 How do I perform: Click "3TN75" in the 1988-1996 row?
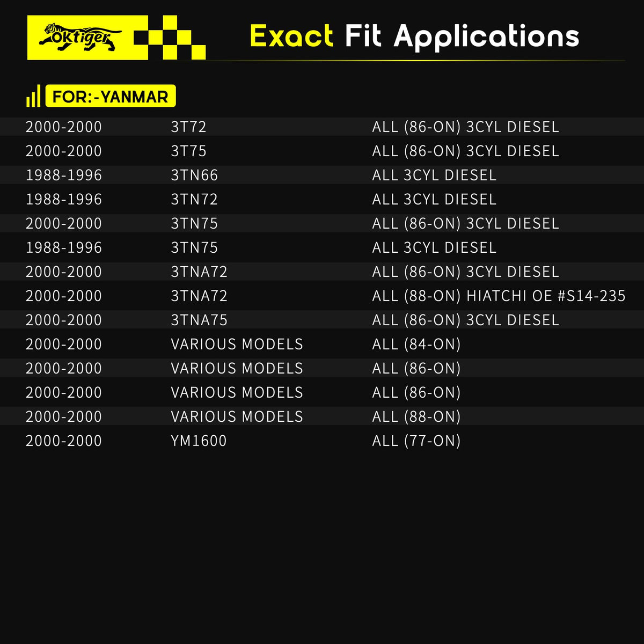pyautogui.click(x=194, y=247)
